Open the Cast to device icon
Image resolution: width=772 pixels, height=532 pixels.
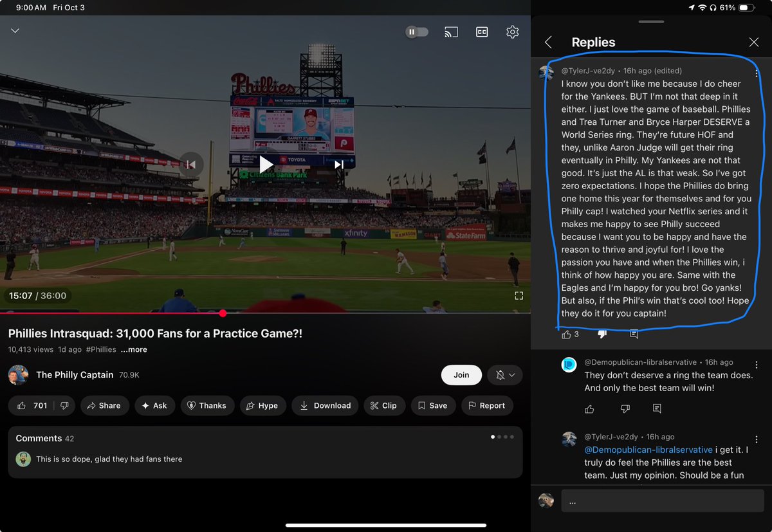pyautogui.click(x=451, y=32)
